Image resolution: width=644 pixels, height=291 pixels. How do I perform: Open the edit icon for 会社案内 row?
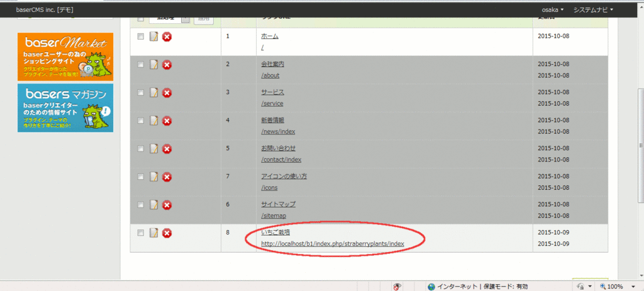click(153, 65)
